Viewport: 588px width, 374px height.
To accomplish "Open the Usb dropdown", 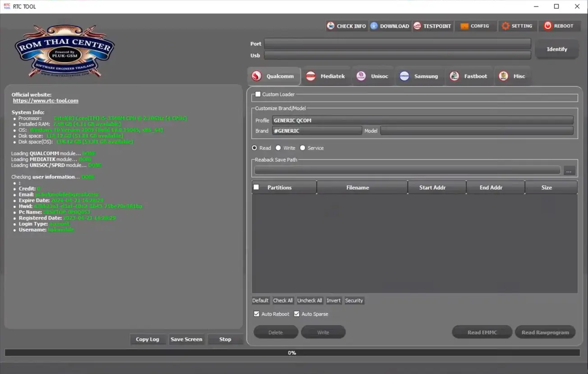I will (397, 55).
